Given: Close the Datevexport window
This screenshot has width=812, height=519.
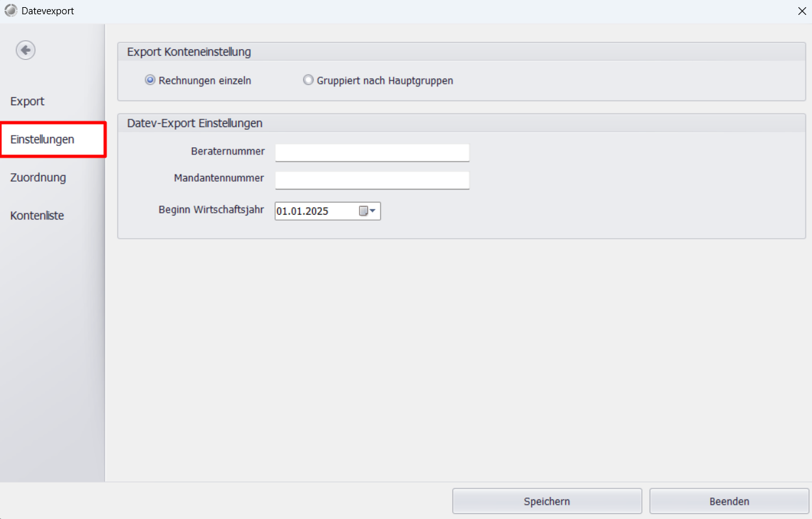Looking at the screenshot, I should (x=801, y=11).
